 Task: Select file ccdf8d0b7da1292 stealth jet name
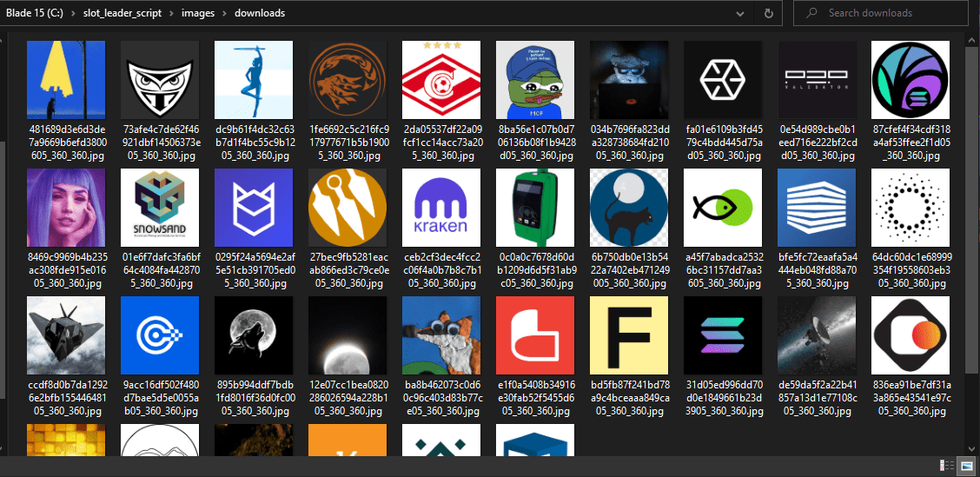(66, 398)
